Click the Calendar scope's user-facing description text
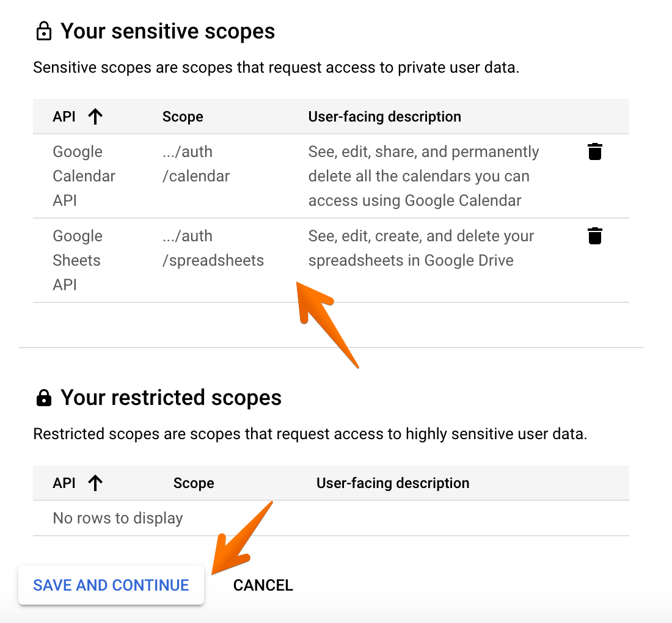672x623 pixels. point(423,176)
